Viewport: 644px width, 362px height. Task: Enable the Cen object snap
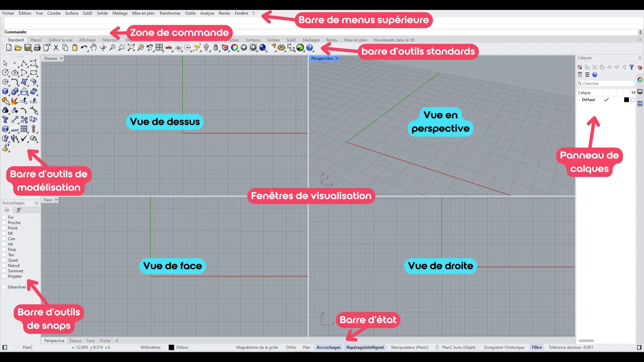(4, 239)
